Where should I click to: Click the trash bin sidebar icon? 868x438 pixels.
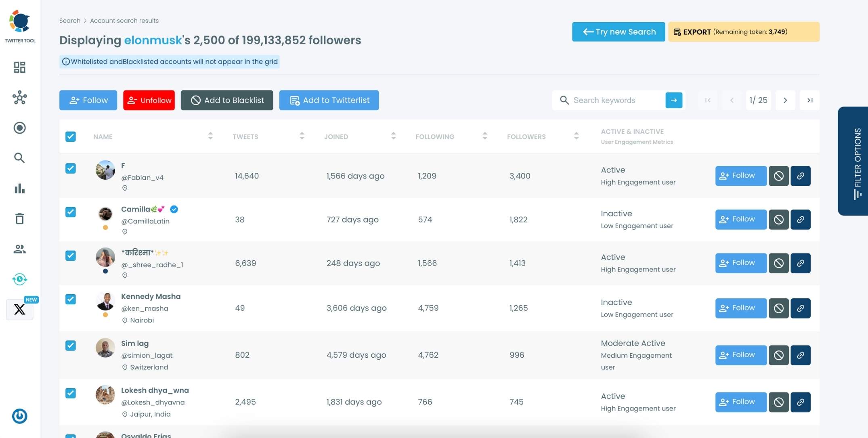(19, 219)
